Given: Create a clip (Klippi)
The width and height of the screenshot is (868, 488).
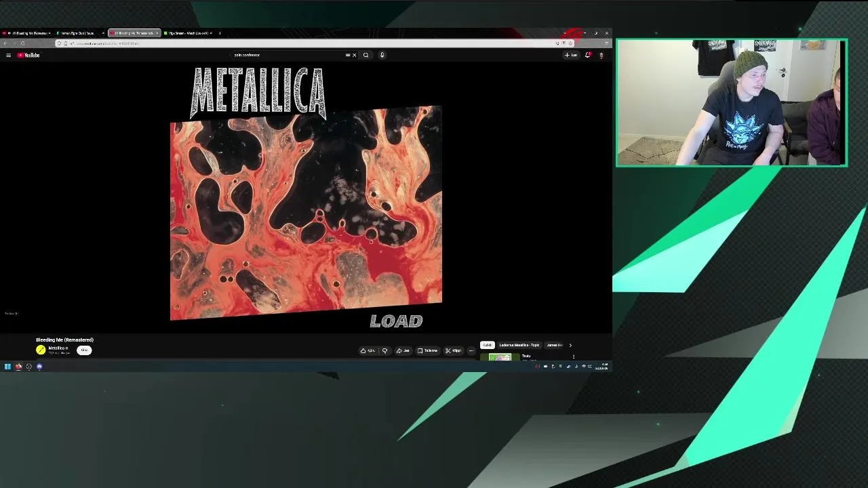Looking at the screenshot, I should click(x=453, y=350).
